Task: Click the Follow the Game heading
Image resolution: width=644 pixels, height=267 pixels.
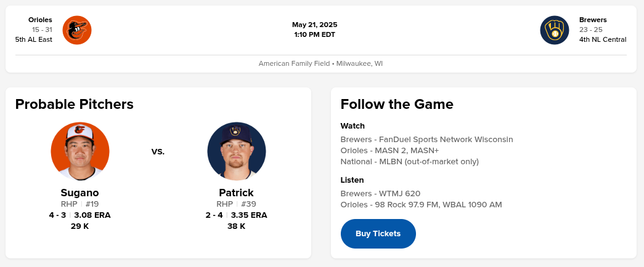Action: 397,104
